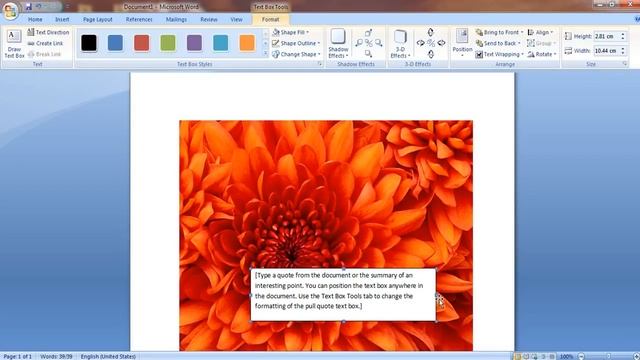Nudge shadow left
This screenshot has height=360, width=640.
(359, 43)
